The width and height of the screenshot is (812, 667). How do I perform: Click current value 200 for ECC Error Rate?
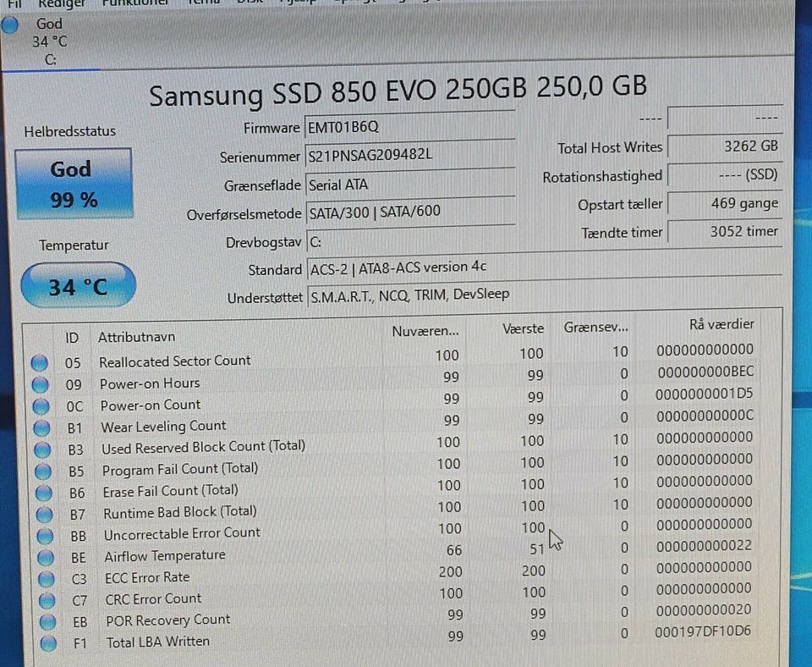tap(450, 571)
